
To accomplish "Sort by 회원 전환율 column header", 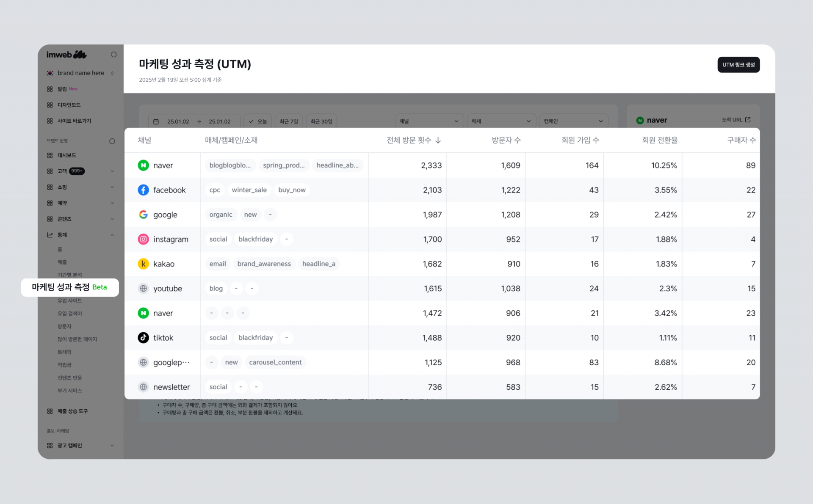I will (659, 140).
